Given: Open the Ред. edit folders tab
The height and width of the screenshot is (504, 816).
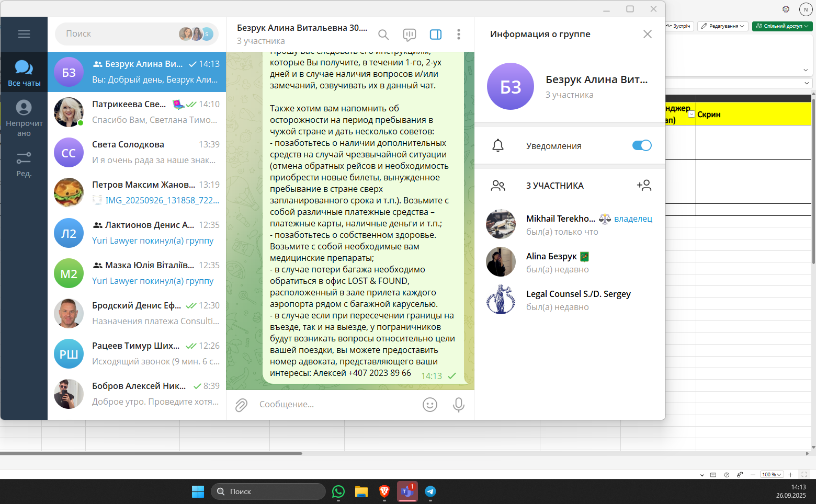Looking at the screenshot, I should tap(24, 164).
